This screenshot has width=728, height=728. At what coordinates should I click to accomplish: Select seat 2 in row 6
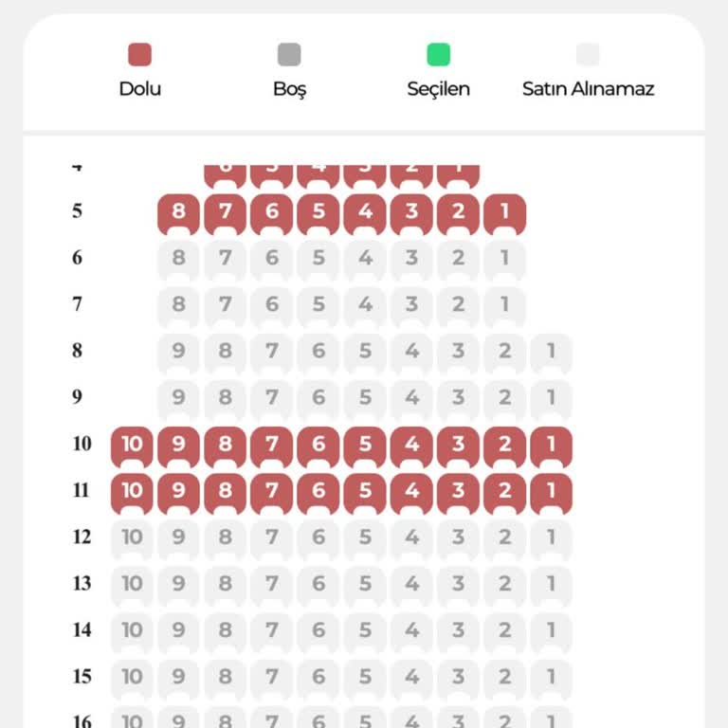pos(458,258)
